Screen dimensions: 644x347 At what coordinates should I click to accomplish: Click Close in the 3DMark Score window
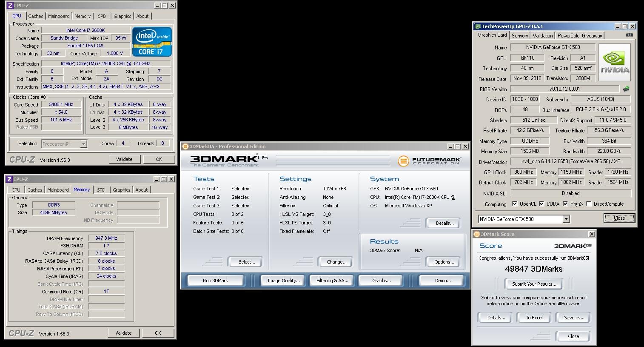click(573, 336)
